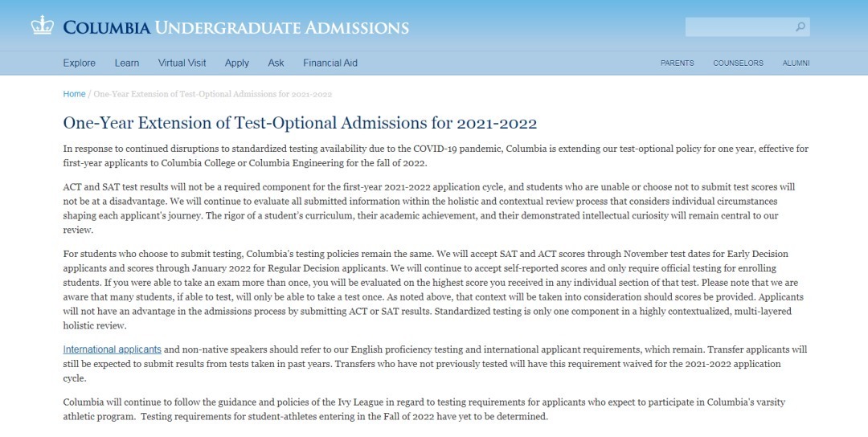The image size is (868, 437).
Task: Open the International applicants link
Action: tap(112, 349)
